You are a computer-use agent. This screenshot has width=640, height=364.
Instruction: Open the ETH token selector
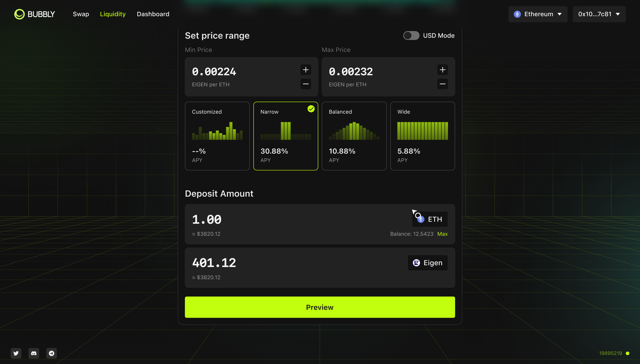click(x=430, y=219)
